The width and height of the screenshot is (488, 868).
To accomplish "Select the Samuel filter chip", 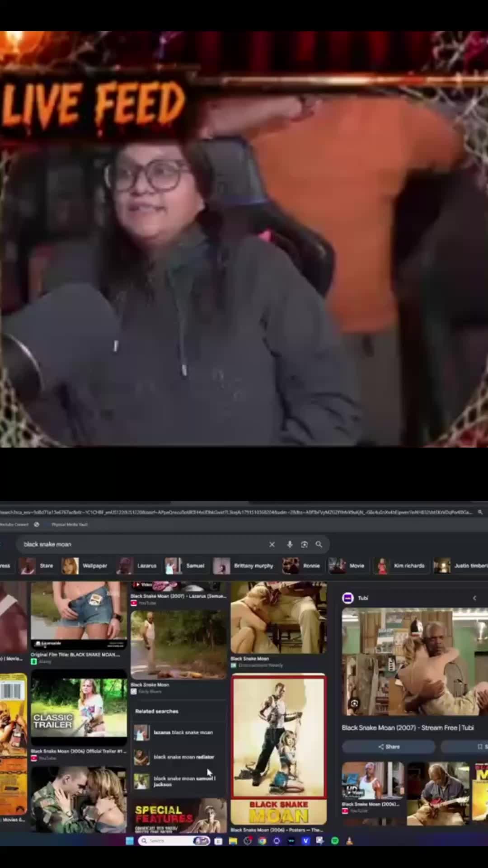I will (x=186, y=566).
